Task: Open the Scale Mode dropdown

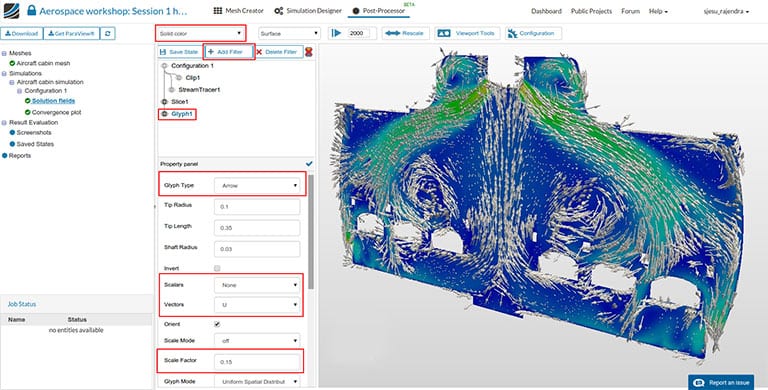Action: pyautogui.click(x=257, y=341)
